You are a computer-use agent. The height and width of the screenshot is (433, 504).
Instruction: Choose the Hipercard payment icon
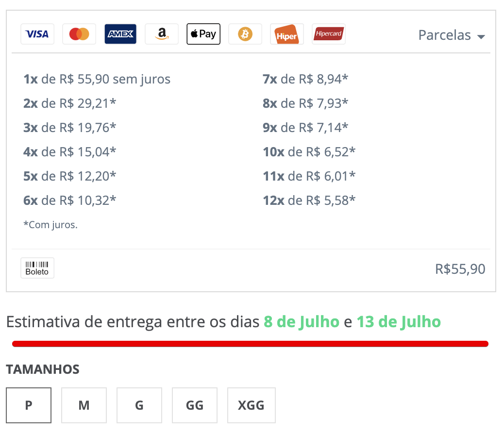click(x=329, y=34)
